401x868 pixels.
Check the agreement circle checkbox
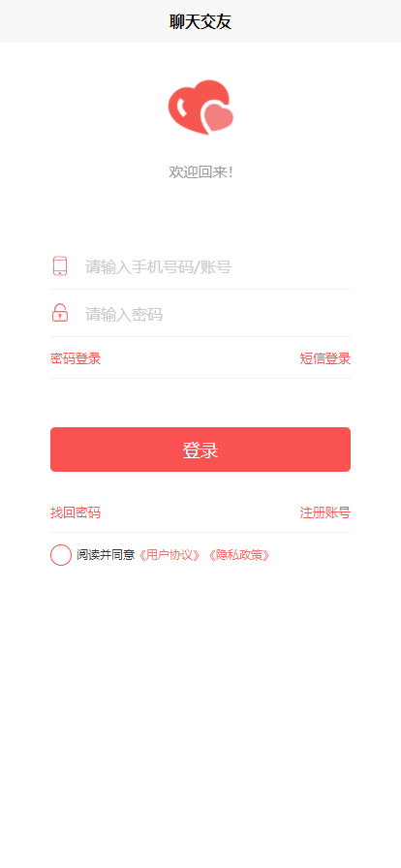[61, 555]
